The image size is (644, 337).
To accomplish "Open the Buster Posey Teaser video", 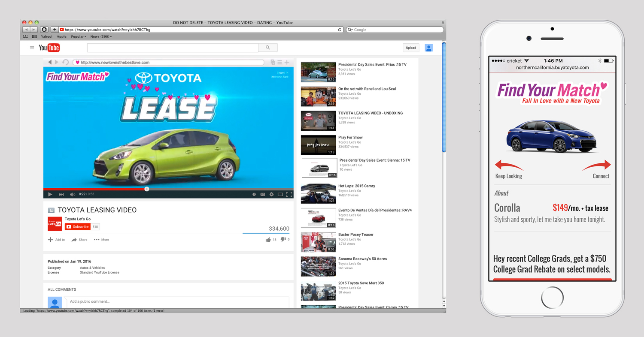I will (x=356, y=235).
